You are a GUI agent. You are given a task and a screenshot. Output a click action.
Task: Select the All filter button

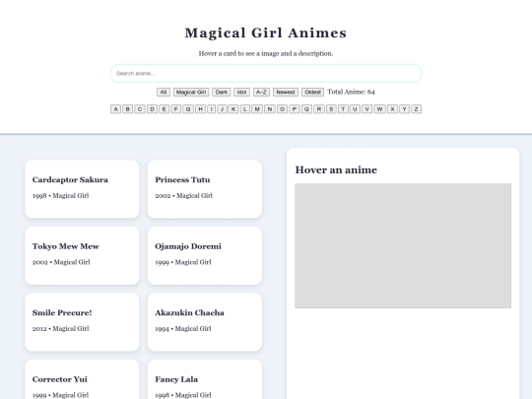click(x=164, y=92)
